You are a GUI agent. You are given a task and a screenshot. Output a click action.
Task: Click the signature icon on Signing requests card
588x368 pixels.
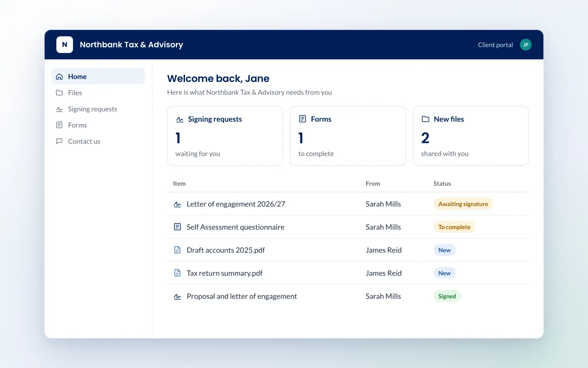pyautogui.click(x=180, y=119)
